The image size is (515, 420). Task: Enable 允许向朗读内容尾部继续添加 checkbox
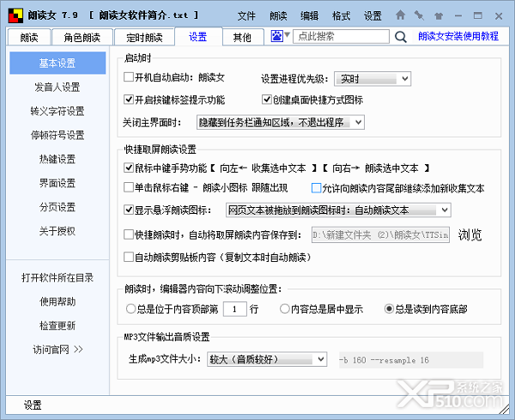pos(316,188)
